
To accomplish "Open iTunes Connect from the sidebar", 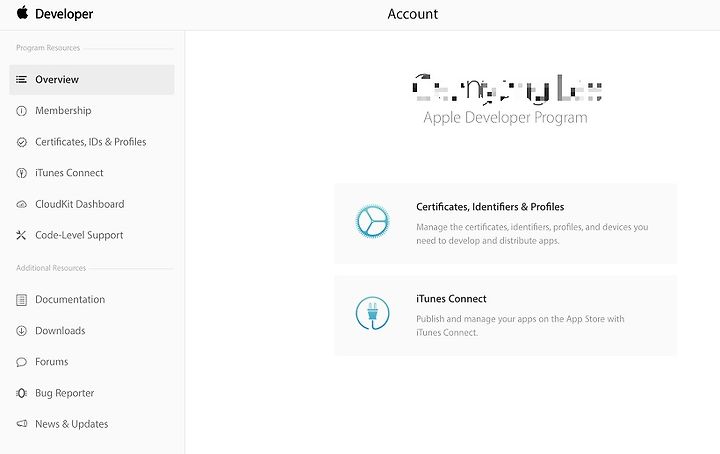I will tap(69, 173).
